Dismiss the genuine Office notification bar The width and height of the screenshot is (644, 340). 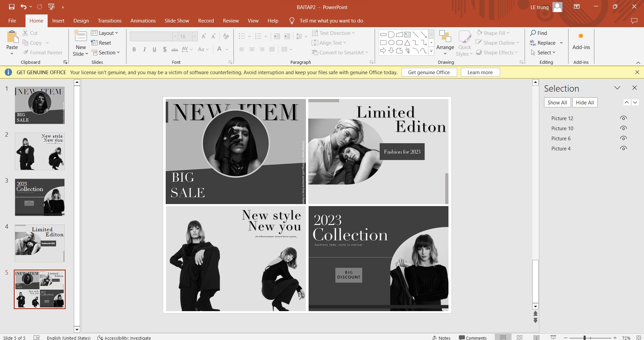(637, 72)
